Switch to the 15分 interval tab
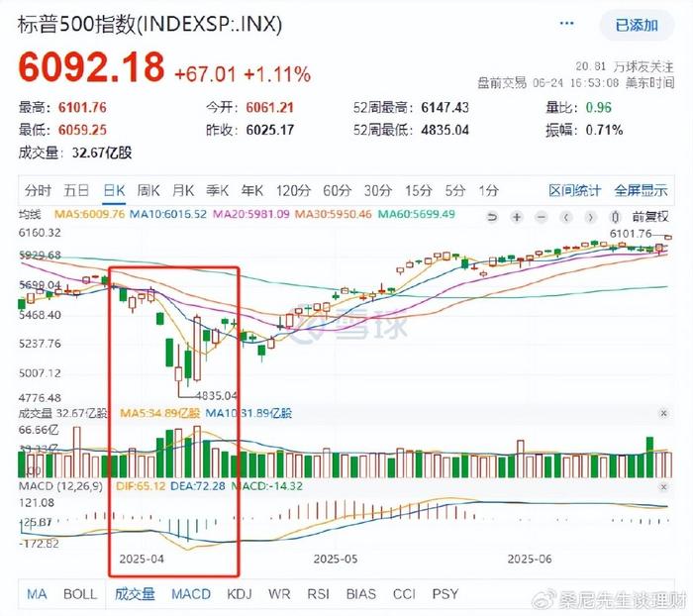This screenshot has height=616, width=693. click(419, 190)
